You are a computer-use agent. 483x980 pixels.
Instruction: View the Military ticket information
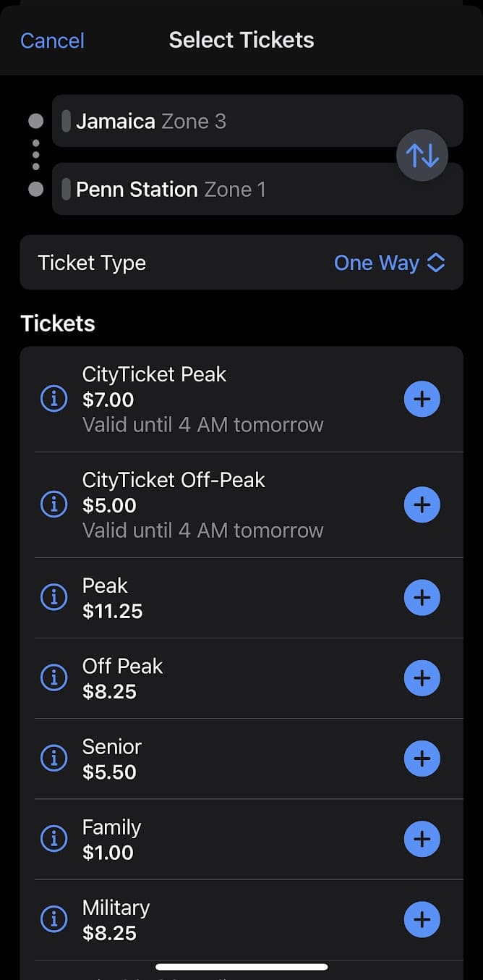[54, 919]
